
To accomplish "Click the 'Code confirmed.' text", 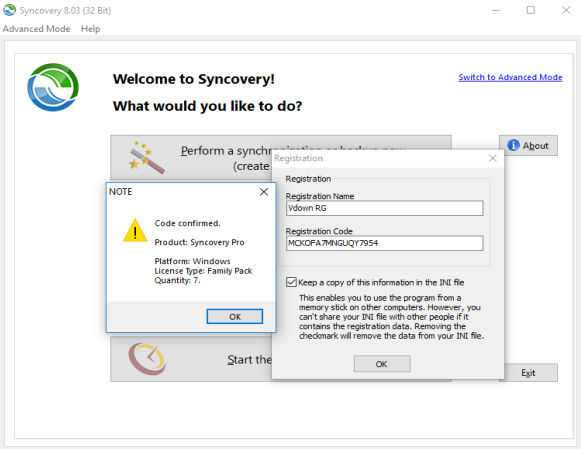I will tap(187, 223).
